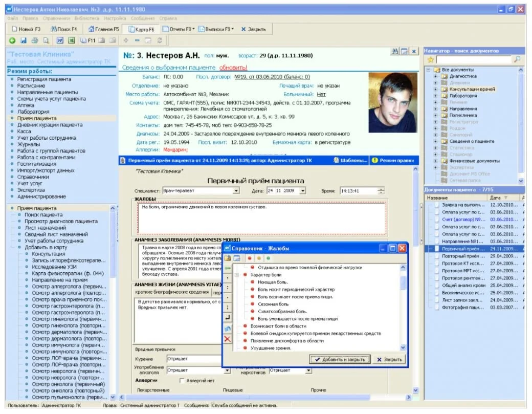Open the Сообщения menu
532x414 pixels.
(143, 18)
